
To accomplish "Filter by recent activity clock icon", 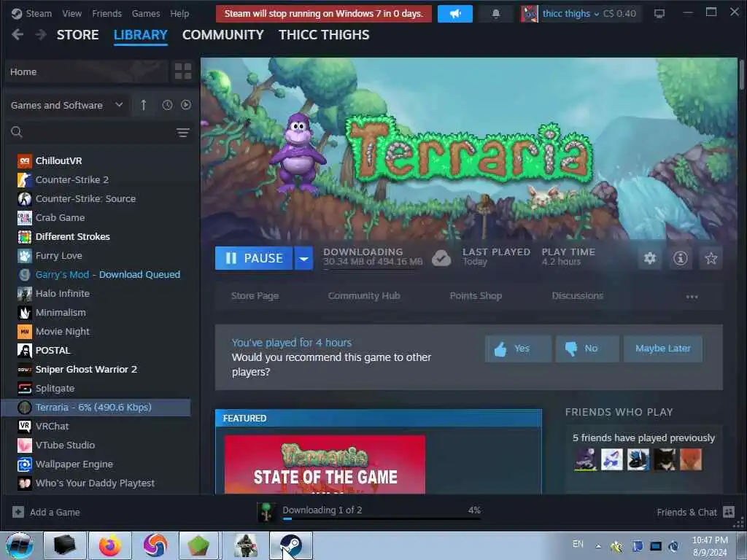I will coord(167,105).
